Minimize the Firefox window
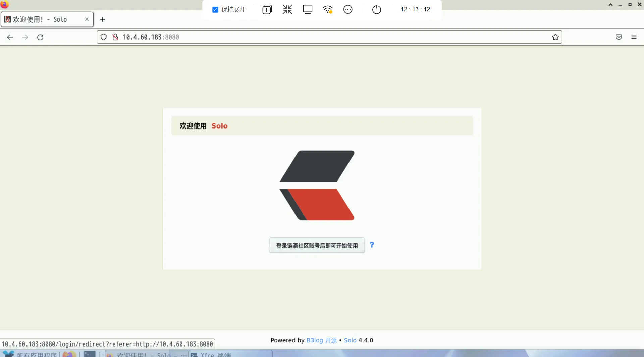The width and height of the screenshot is (644, 357). (620, 5)
